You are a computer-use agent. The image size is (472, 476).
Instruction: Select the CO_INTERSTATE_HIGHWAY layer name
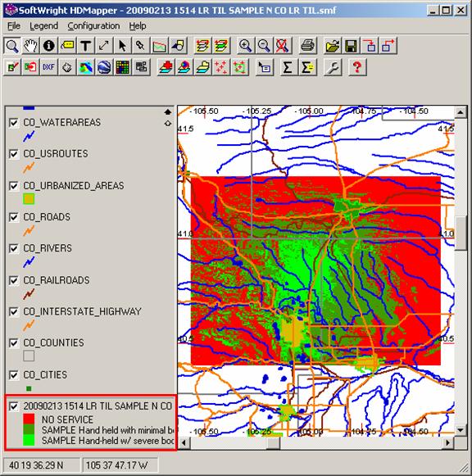[x=82, y=311]
